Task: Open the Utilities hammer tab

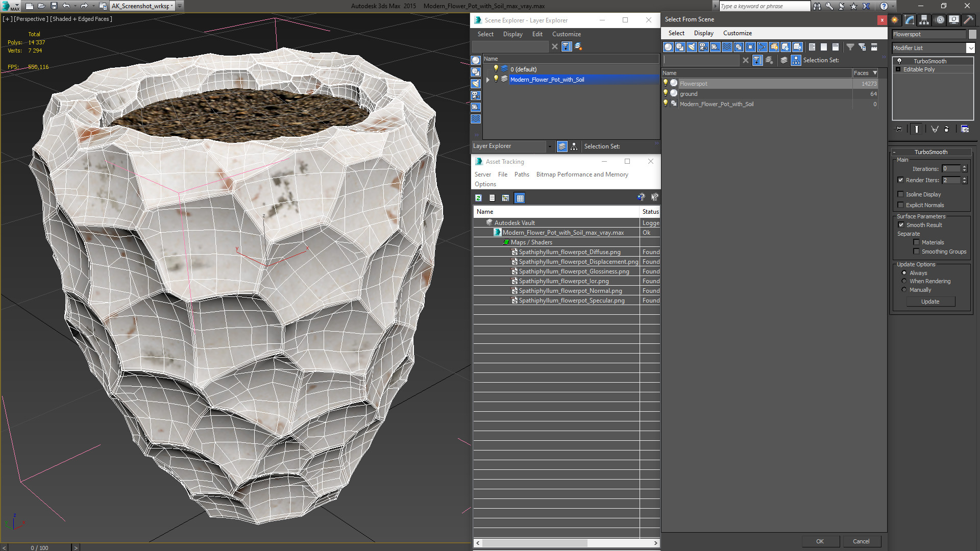Action: 968,20
